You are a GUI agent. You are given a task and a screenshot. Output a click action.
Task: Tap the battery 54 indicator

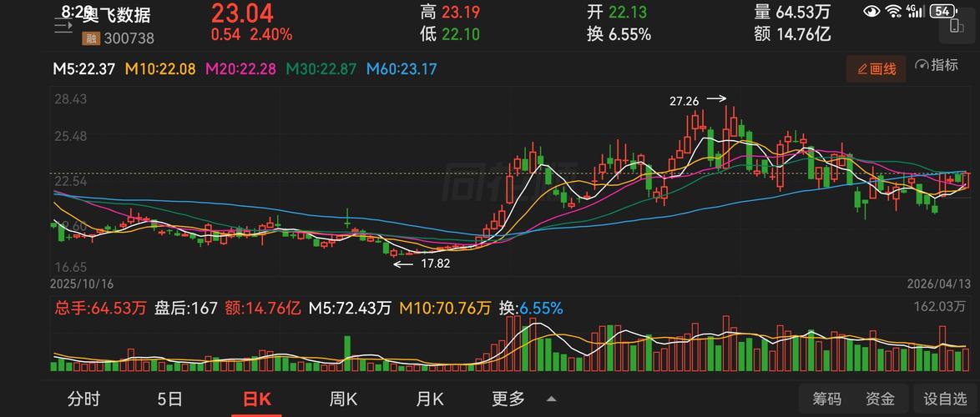(944, 11)
